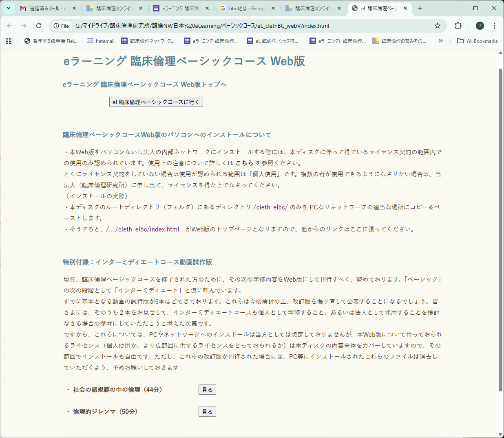Open the hetemail bookmark
This screenshot has height=438, width=504.
[100, 41]
